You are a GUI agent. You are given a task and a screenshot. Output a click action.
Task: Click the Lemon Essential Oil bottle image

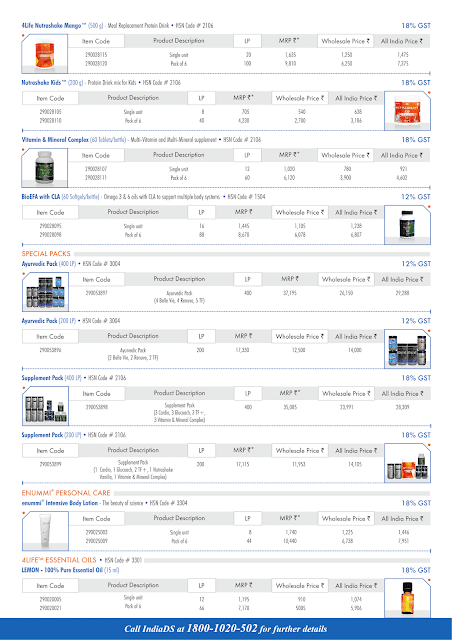click(x=407, y=598)
